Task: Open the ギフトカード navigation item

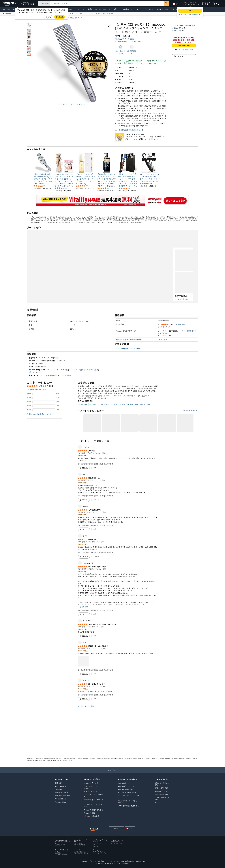Action: point(136,9)
